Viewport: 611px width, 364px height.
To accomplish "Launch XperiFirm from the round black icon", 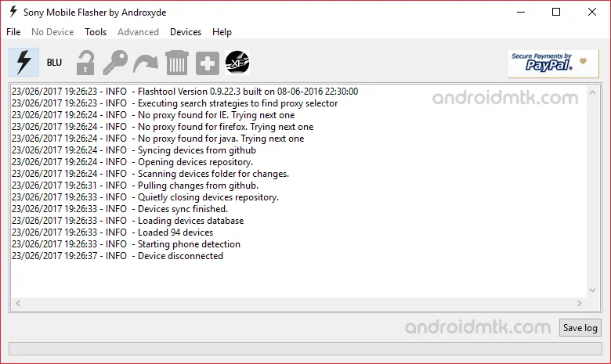I will pos(237,63).
